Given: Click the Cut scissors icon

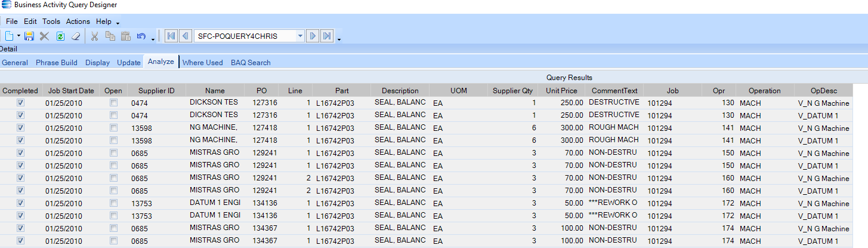Looking at the screenshot, I should [x=94, y=36].
